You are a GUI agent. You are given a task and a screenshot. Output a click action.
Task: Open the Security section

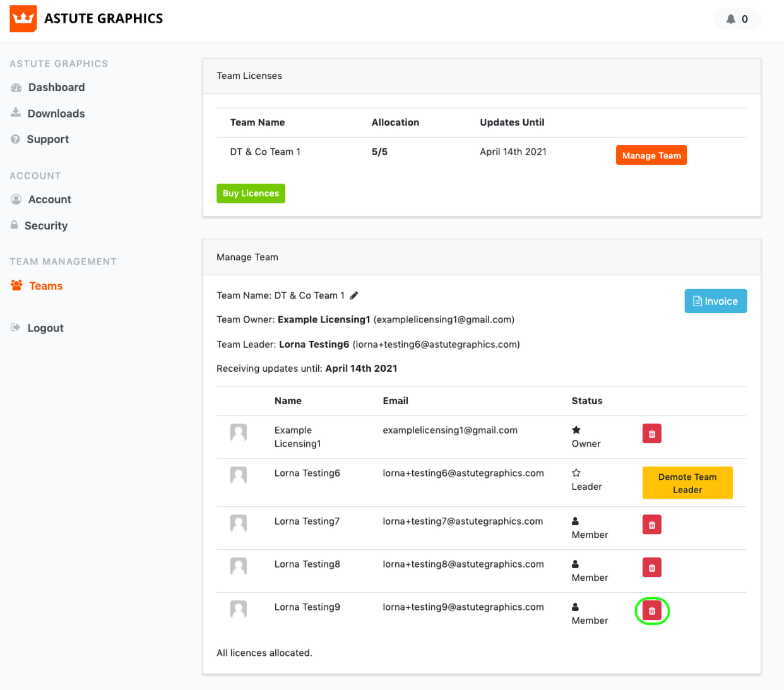45,226
